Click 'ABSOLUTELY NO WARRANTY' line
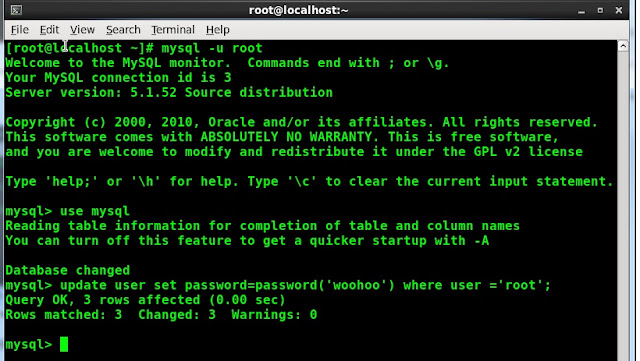The height and width of the screenshot is (361, 640). 282,137
